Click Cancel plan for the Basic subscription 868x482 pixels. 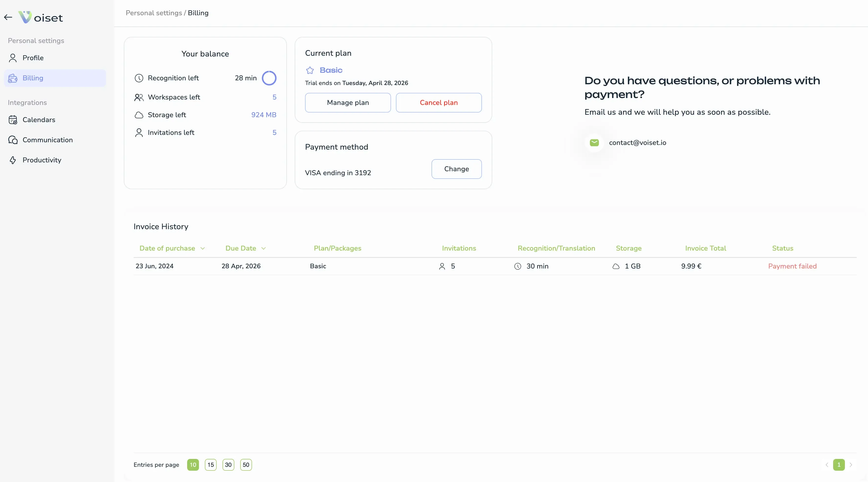pyautogui.click(x=439, y=102)
